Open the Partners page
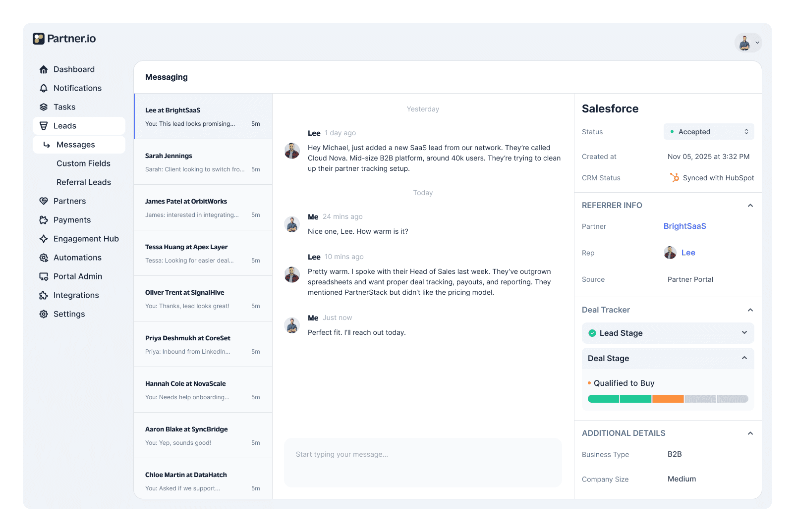Image resolution: width=795 pixels, height=532 pixels. coord(79,201)
